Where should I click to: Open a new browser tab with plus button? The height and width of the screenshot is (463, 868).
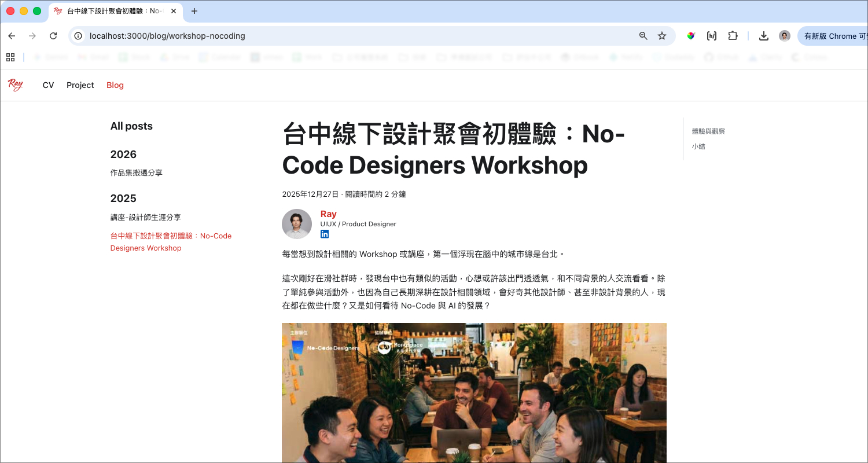(x=194, y=11)
